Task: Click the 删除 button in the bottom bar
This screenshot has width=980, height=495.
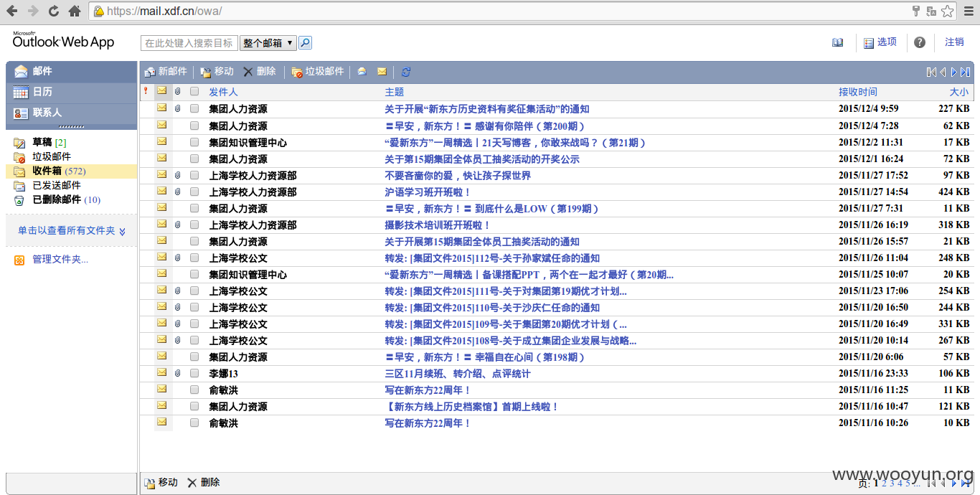Action: [x=204, y=483]
